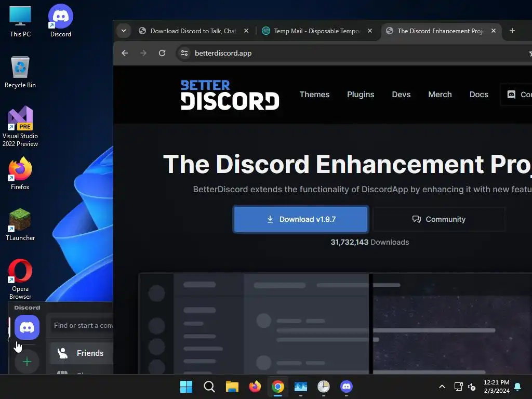Click Discord home icon in Discord window
Image resolution: width=532 pixels, height=399 pixels.
click(x=27, y=327)
